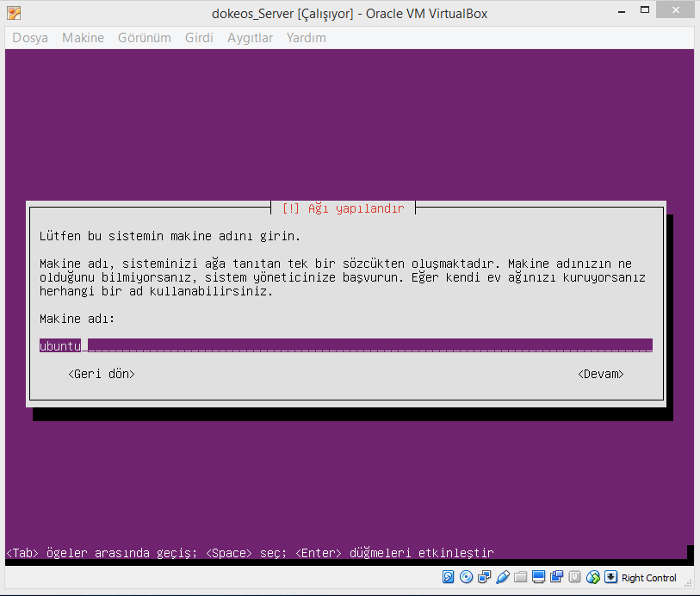Image resolution: width=700 pixels, height=596 pixels.
Task: Open the Makine menu
Action: click(x=83, y=38)
